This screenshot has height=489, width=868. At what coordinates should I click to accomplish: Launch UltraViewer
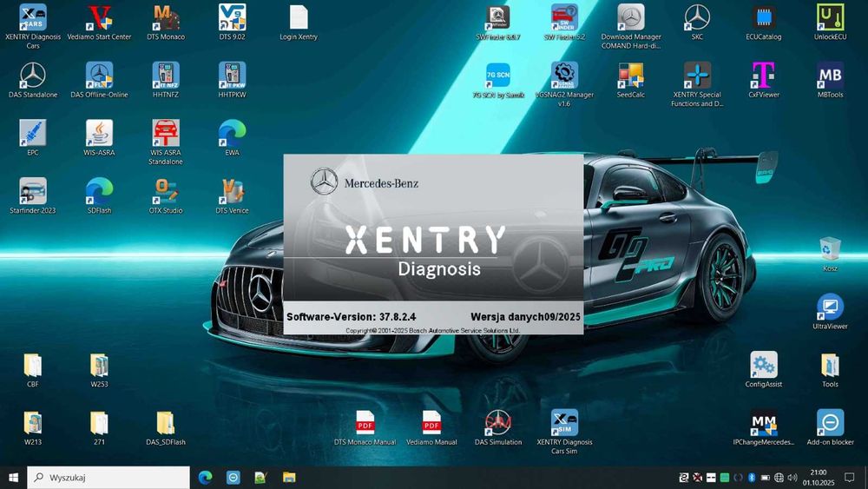coord(830,307)
